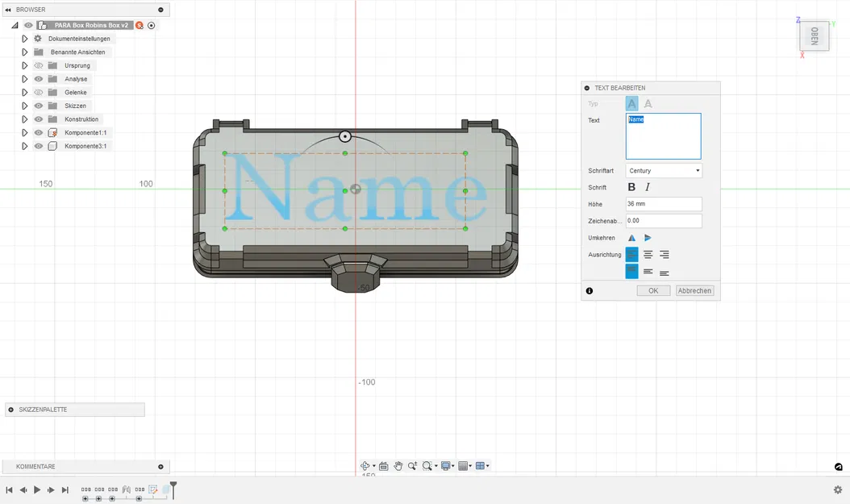Toggle visibility of root PARA Box component
This screenshot has width=850, height=504.
point(28,26)
